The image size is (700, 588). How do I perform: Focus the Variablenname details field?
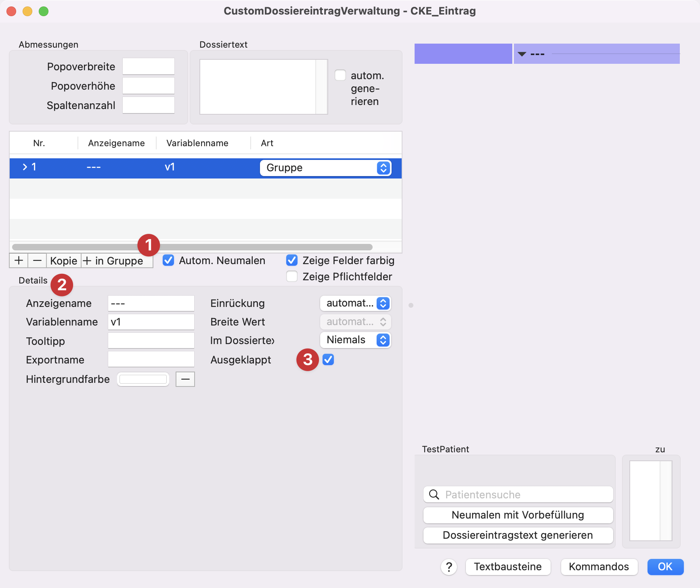point(151,322)
